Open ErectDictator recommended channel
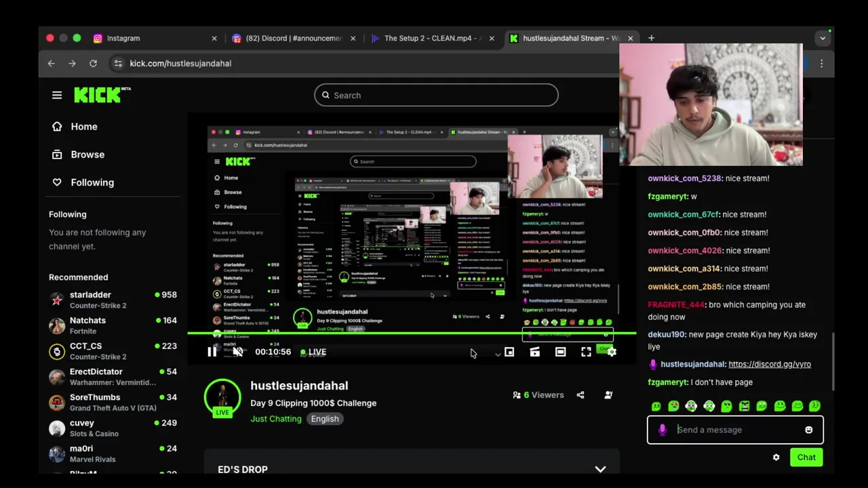 [113, 377]
